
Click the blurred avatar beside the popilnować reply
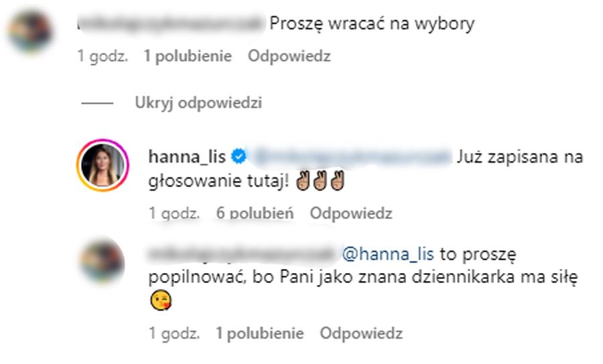click(102, 262)
